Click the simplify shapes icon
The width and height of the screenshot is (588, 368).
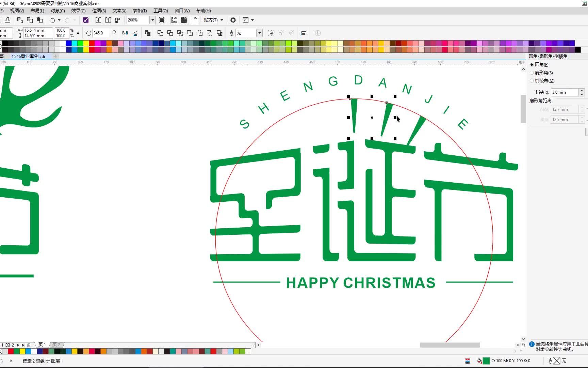[x=190, y=33]
